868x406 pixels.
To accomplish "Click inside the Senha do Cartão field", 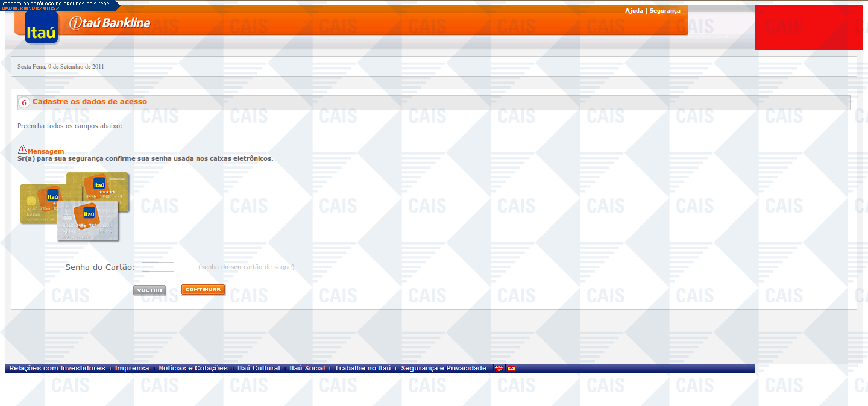I will (158, 267).
